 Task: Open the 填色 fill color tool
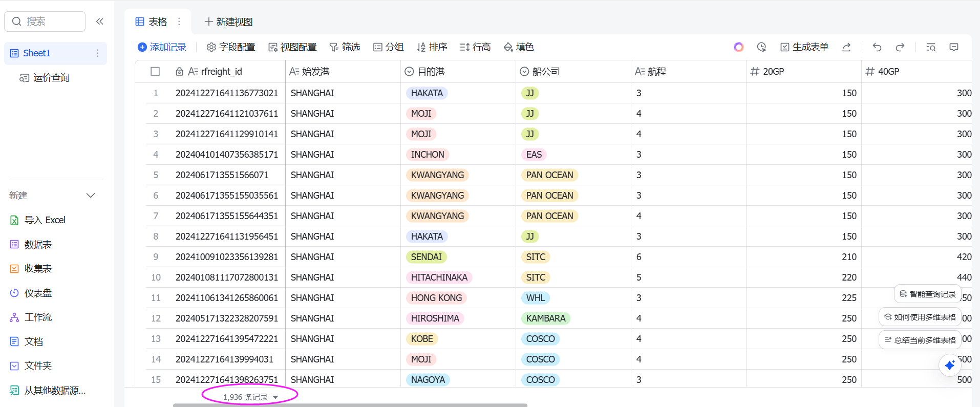point(519,47)
